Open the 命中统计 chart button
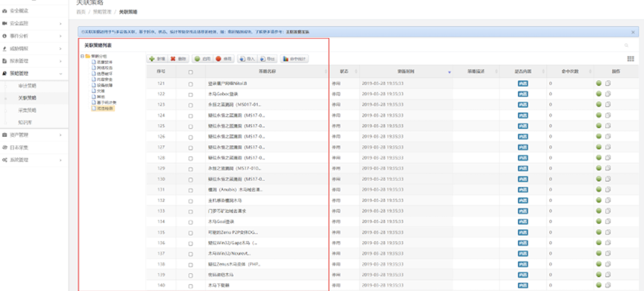Screen dimensions: 644x291 pyautogui.click(x=294, y=59)
